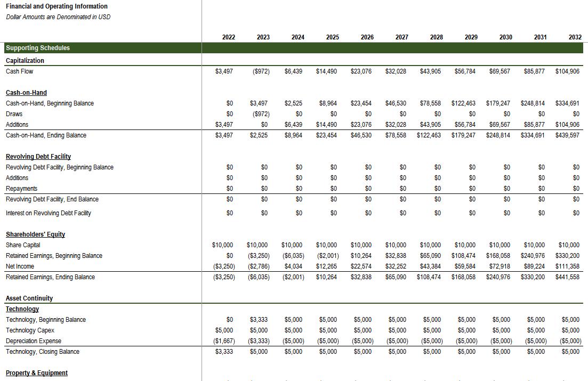The image size is (588, 381).
Task: Select the Technology underlined heading
Action: coord(22,309)
